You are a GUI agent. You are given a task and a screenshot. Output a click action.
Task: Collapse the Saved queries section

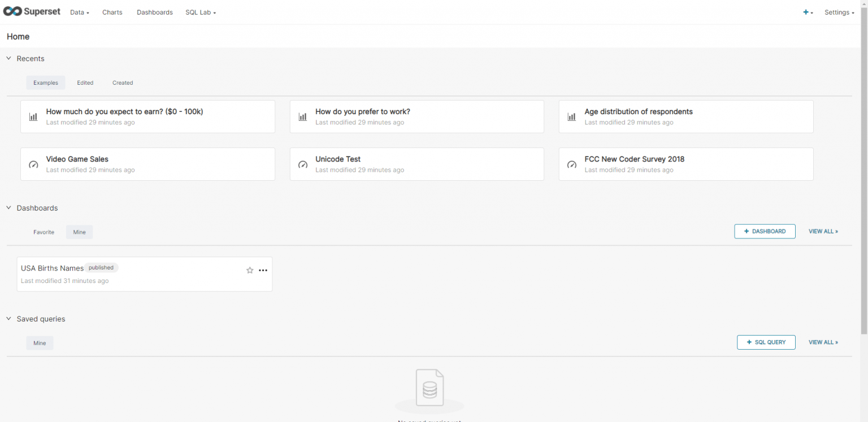9,319
